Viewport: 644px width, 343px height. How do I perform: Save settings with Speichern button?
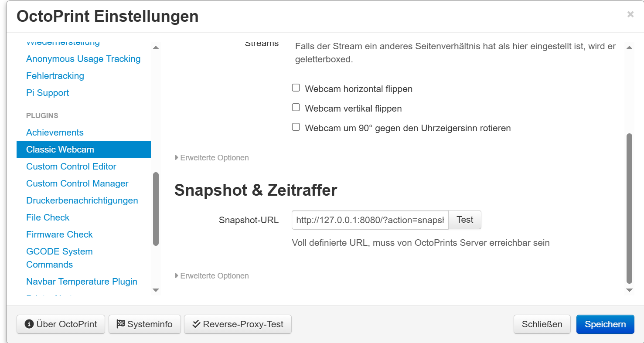605,324
